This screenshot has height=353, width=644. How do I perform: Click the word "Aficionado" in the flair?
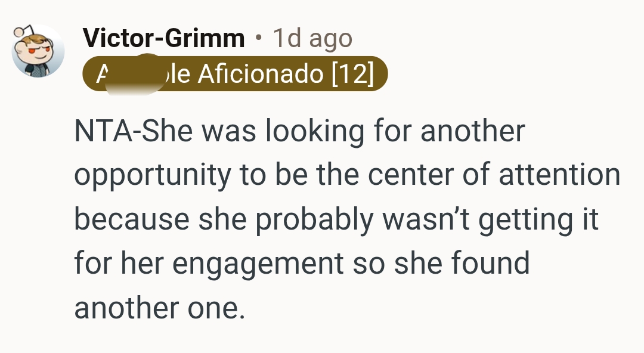click(261, 74)
